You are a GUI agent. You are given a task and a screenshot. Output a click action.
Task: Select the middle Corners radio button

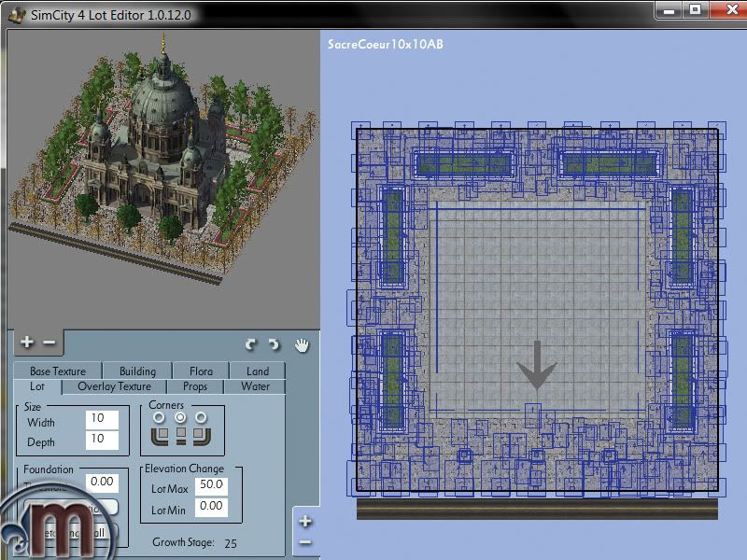click(x=180, y=417)
